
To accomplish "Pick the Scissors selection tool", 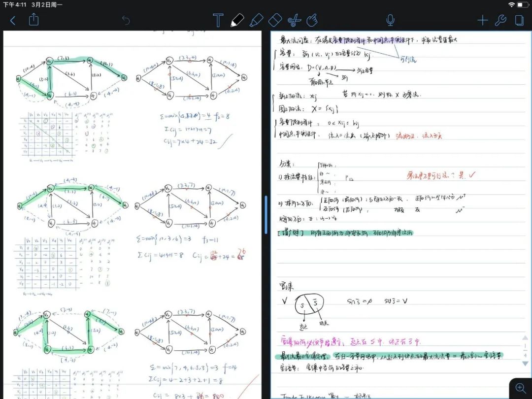I will [294, 20].
